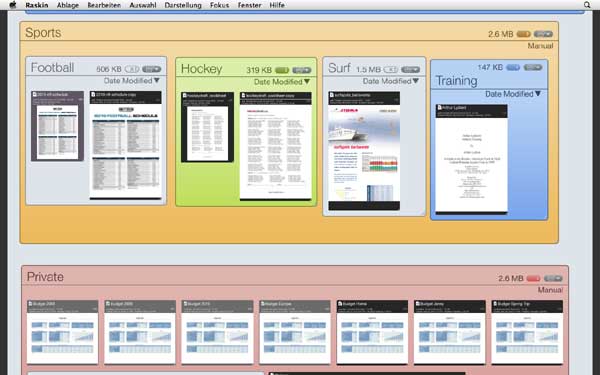The width and height of the screenshot is (600, 375).
Task: Expand Date Modified sort arrow in Training
Action: (x=538, y=94)
